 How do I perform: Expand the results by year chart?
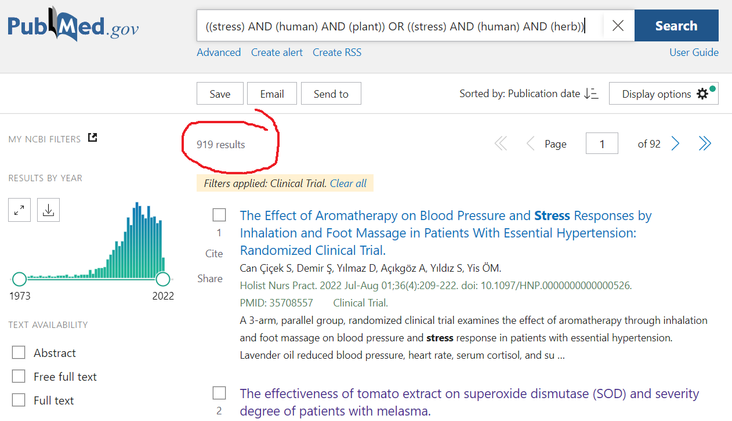(19, 210)
